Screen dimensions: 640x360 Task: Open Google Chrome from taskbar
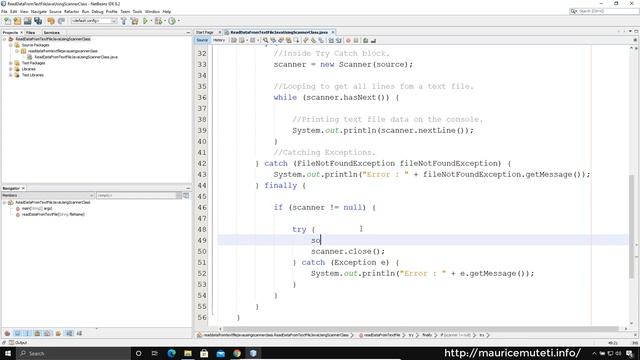click(x=237, y=353)
